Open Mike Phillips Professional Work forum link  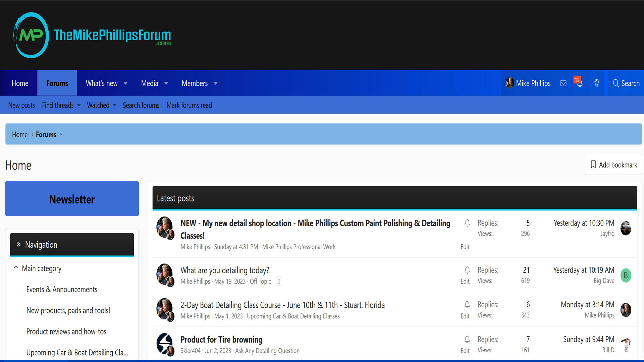pyautogui.click(x=299, y=247)
